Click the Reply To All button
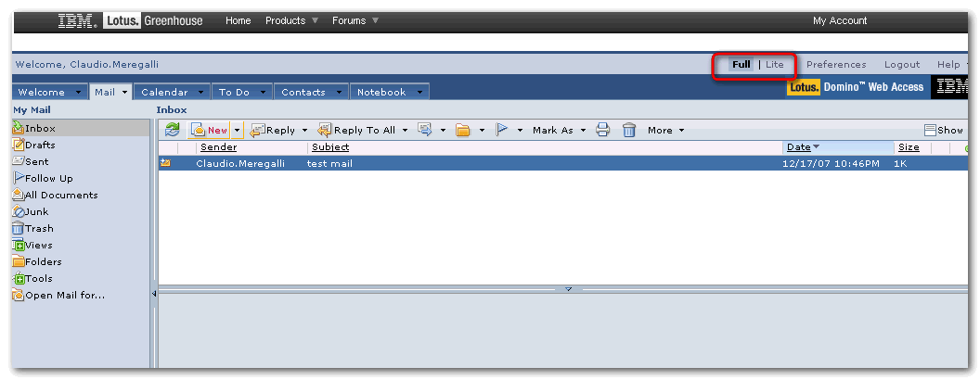 tap(356, 130)
